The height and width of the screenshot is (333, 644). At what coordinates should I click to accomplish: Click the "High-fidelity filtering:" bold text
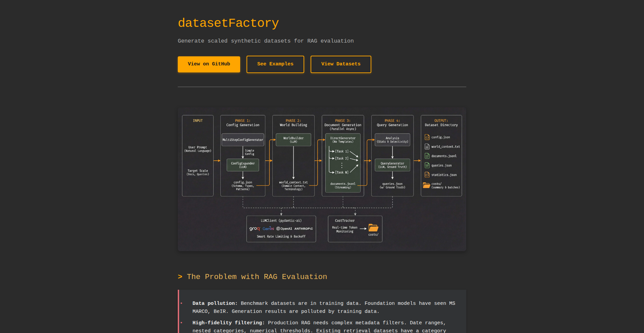point(228,323)
